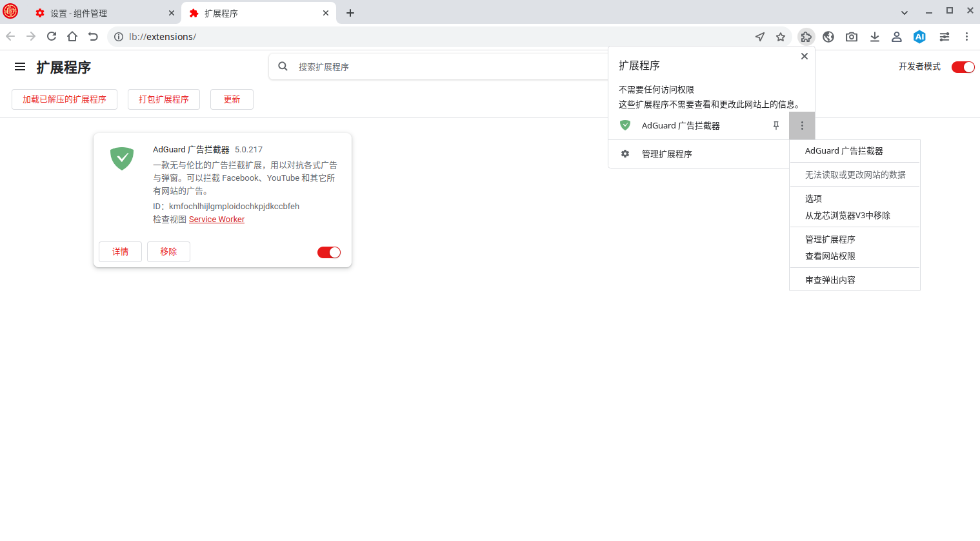Open the user profile icon

click(x=897, y=37)
